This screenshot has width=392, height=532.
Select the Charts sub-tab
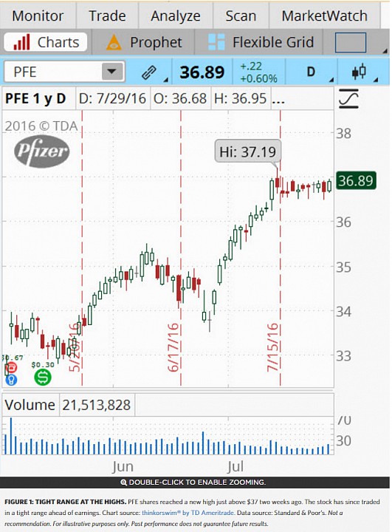point(46,42)
